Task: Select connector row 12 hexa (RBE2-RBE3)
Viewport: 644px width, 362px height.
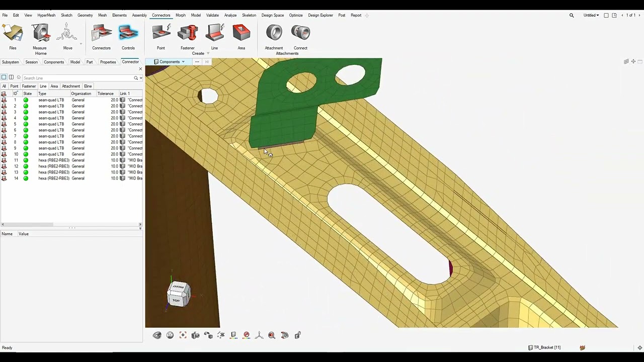Action: (x=71, y=166)
